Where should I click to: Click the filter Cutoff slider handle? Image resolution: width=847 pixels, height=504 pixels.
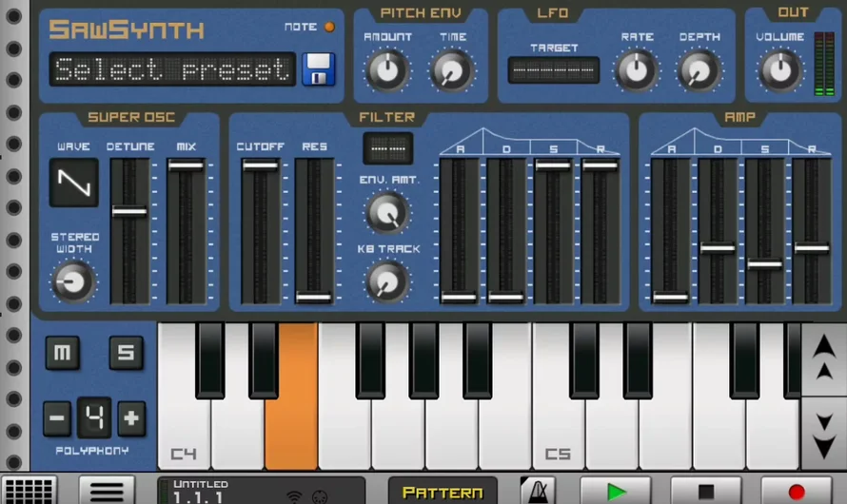coord(260,165)
